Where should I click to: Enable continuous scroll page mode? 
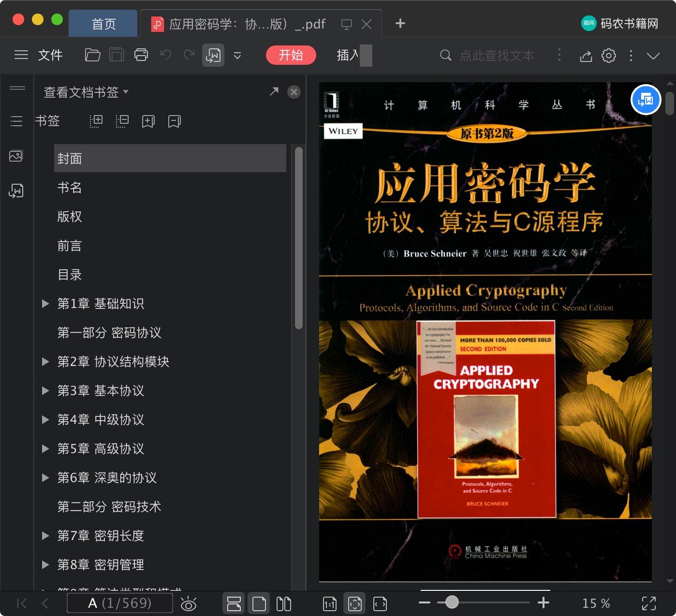tap(234, 603)
